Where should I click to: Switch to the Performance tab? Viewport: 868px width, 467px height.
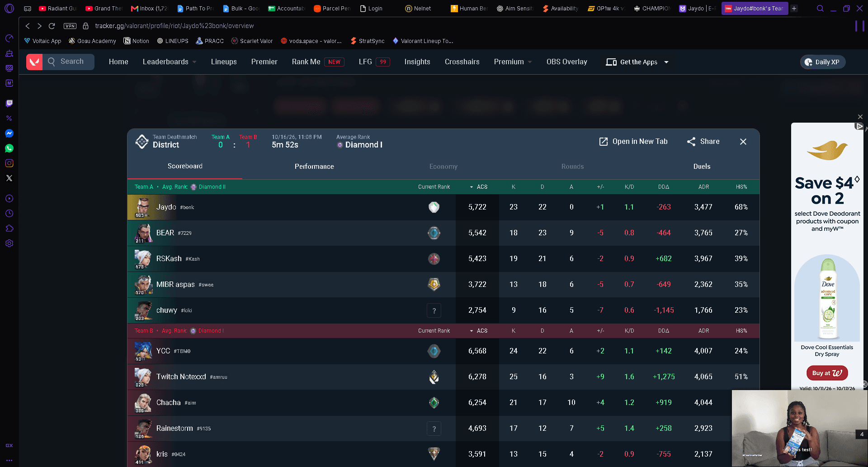coord(314,167)
